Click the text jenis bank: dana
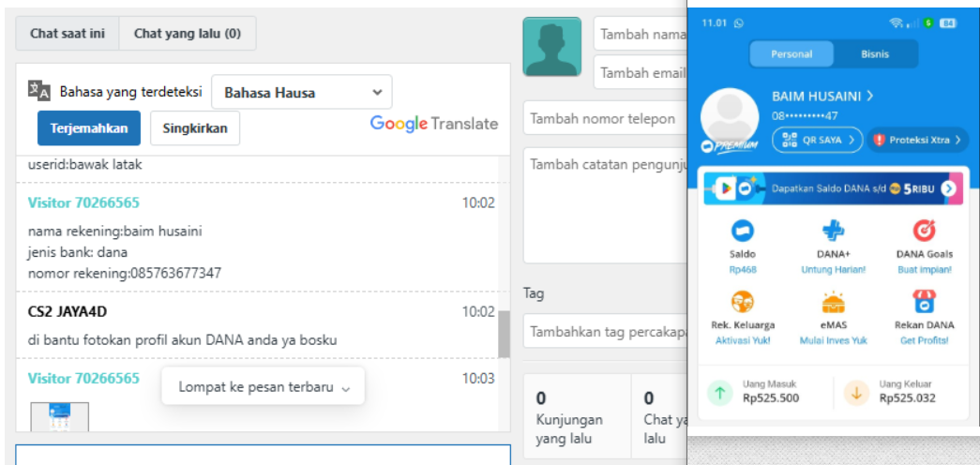The height and width of the screenshot is (465, 980). tap(78, 252)
